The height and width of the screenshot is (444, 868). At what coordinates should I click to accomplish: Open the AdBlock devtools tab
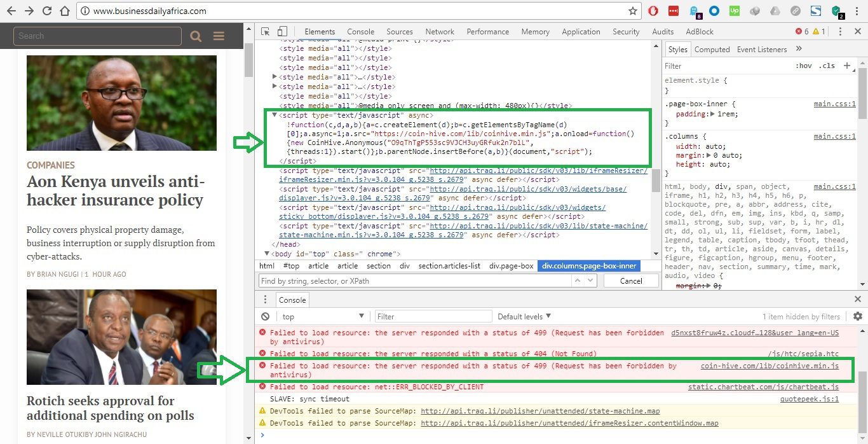700,31
